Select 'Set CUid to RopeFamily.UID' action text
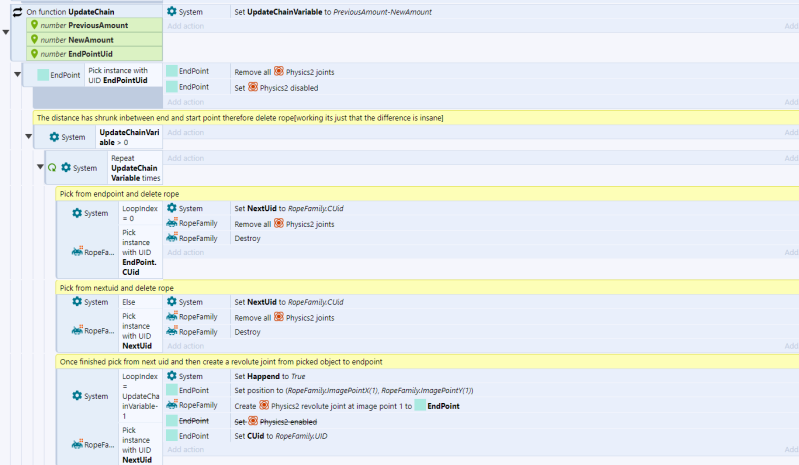799x465 pixels. click(281, 436)
